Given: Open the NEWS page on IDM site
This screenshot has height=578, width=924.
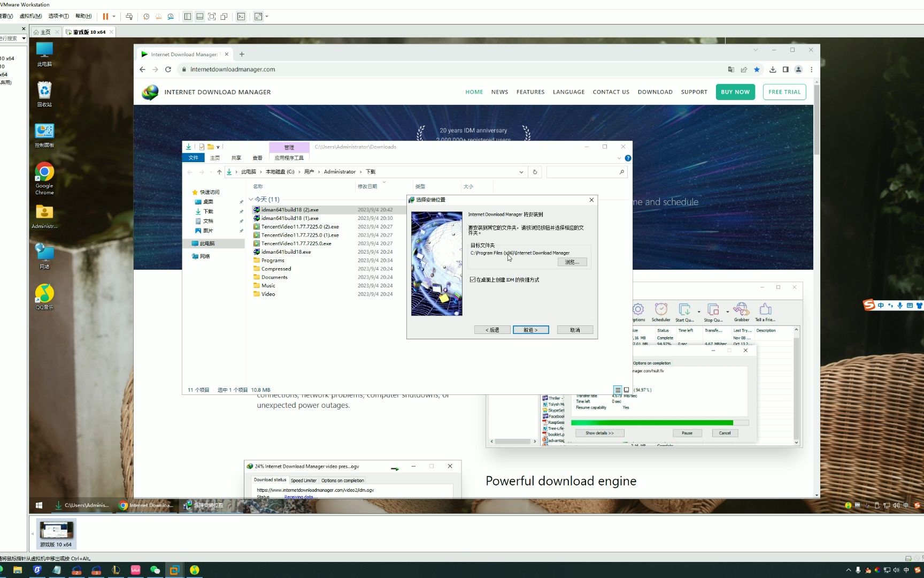Looking at the screenshot, I should click(499, 92).
